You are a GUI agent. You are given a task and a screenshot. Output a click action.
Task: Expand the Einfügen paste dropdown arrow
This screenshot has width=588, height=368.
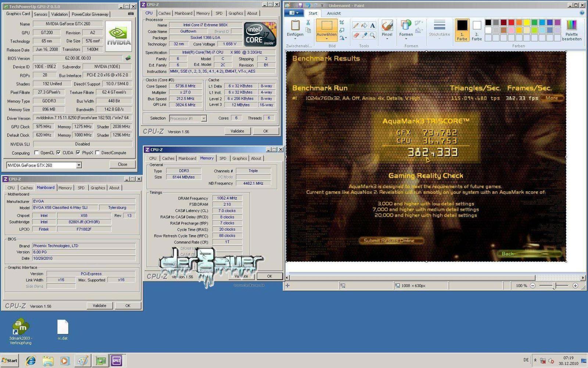pos(295,38)
